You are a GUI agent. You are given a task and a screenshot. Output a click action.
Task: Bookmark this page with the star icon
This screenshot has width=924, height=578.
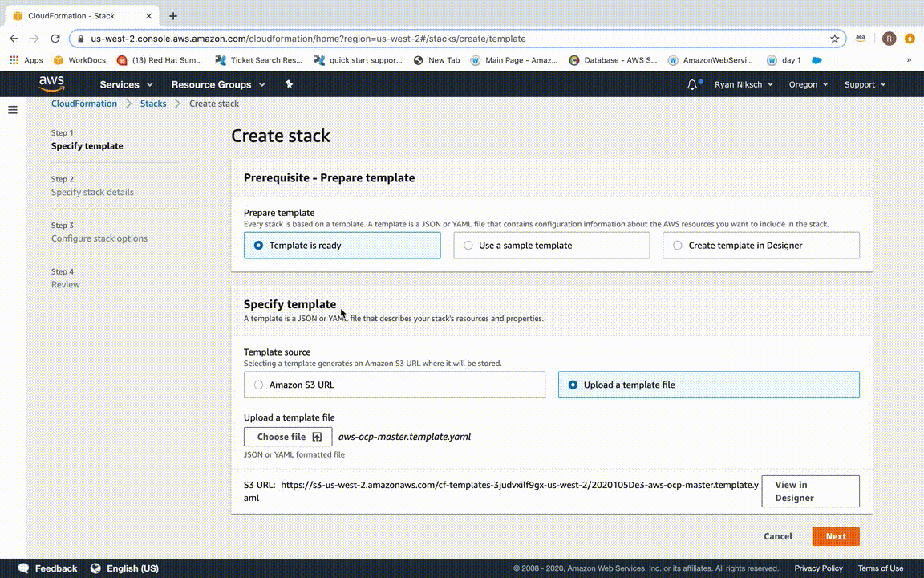coord(834,39)
